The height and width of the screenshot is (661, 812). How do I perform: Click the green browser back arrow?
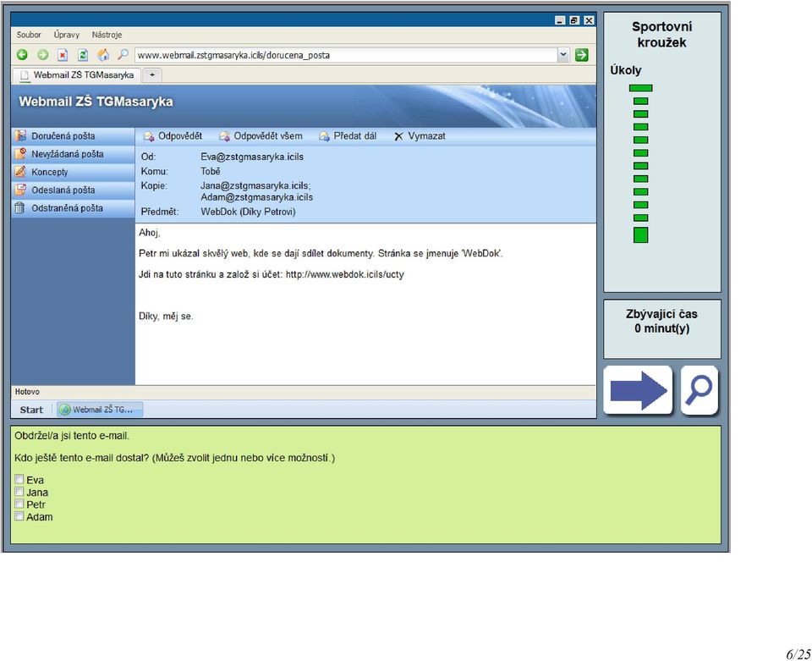coord(22,54)
